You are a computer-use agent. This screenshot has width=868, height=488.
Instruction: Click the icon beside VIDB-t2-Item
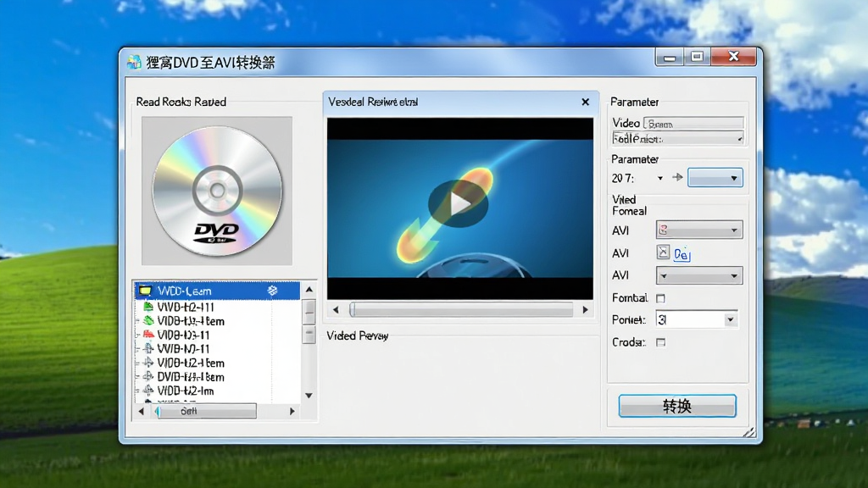(x=148, y=363)
